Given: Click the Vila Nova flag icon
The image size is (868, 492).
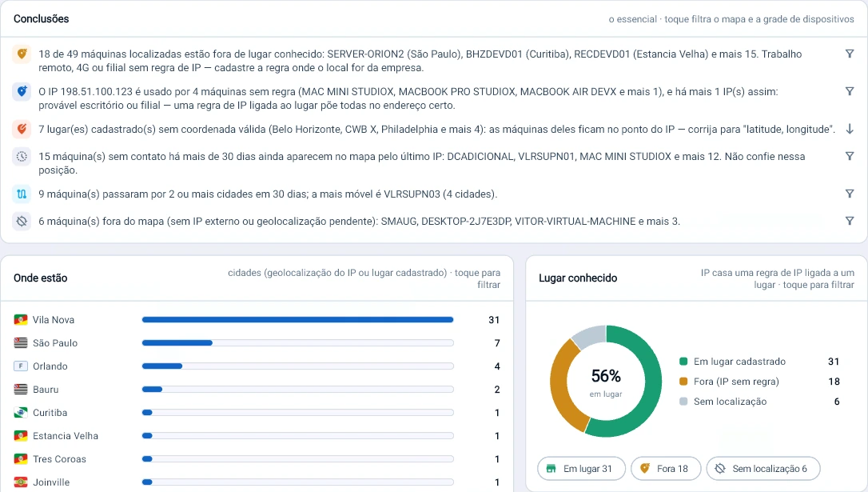Looking at the screenshot, I should tap(21, 320).
